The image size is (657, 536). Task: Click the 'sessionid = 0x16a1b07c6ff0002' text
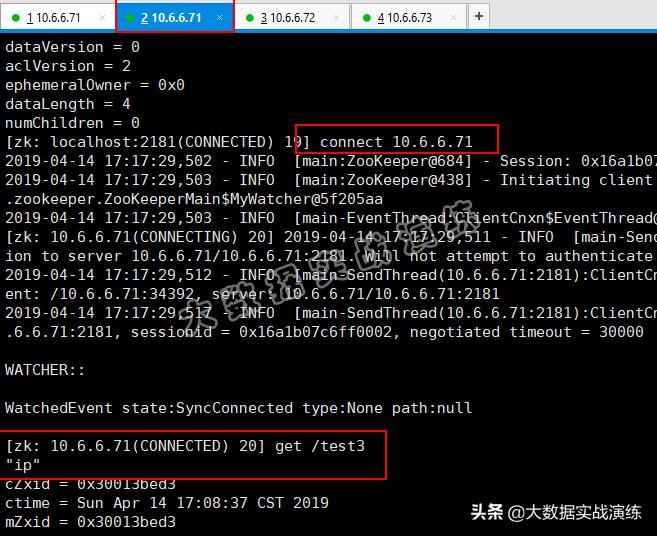(x=261, y=332)
